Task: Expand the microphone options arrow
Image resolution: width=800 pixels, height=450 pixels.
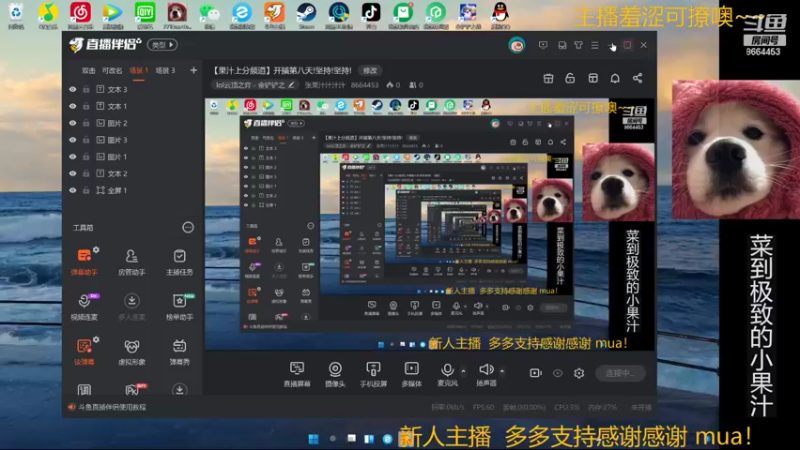Action: tap(463, 370)
